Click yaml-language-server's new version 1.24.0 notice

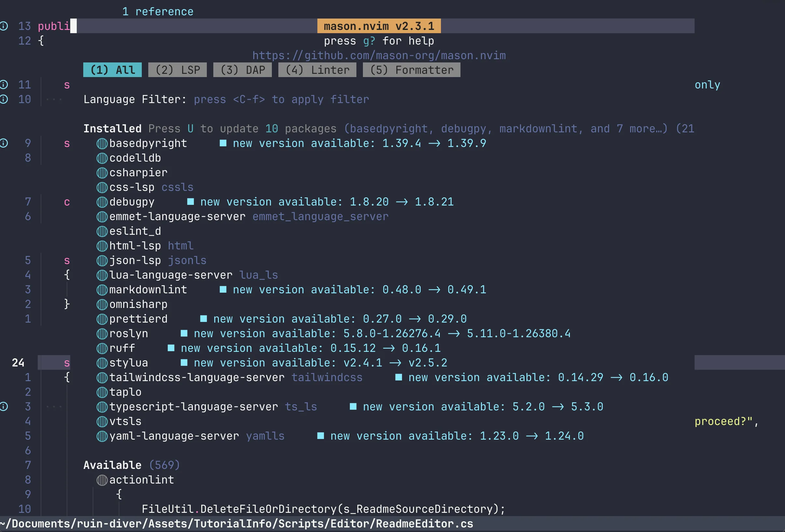(451, 436)
